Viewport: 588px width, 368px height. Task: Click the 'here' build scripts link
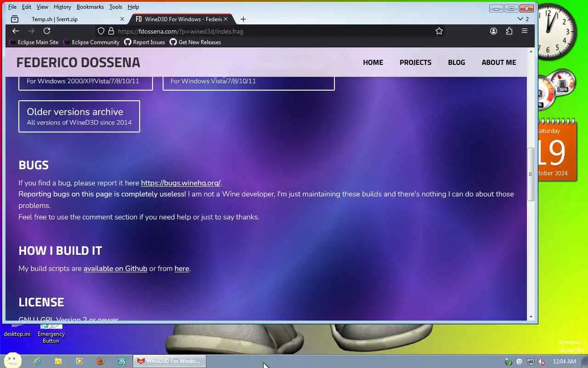point(181,269)
